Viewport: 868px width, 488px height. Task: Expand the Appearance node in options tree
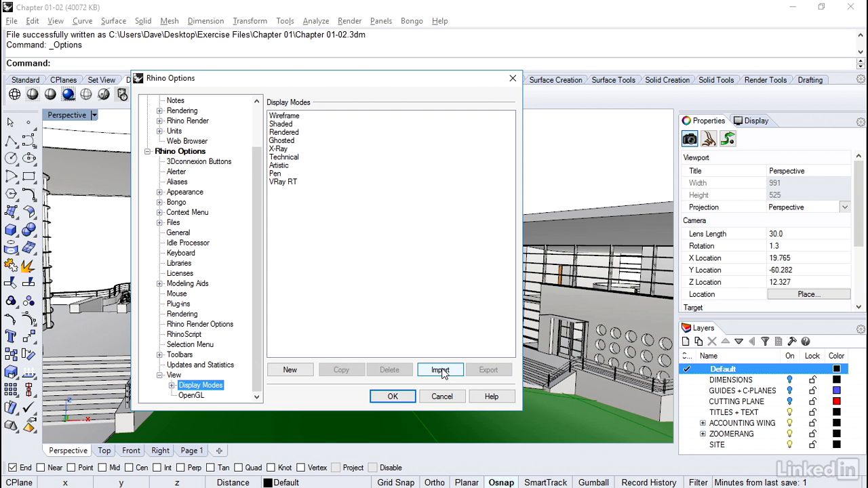160,192
